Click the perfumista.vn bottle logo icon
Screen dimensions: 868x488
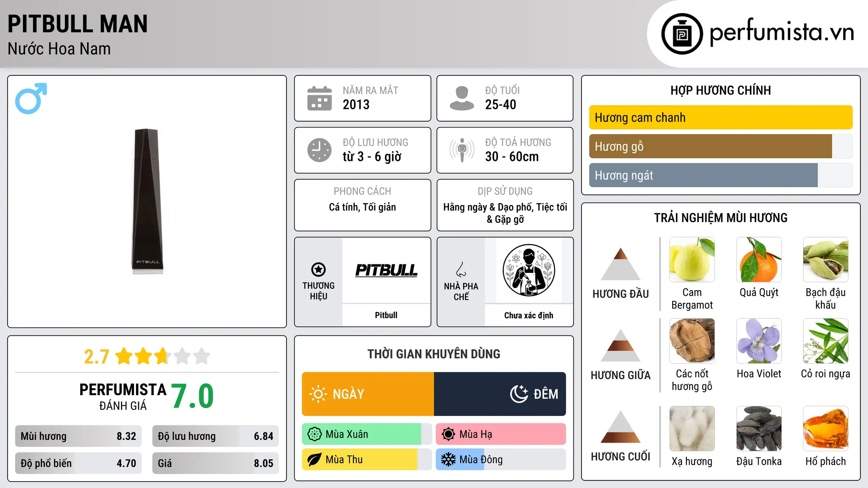tap(682, 34)
